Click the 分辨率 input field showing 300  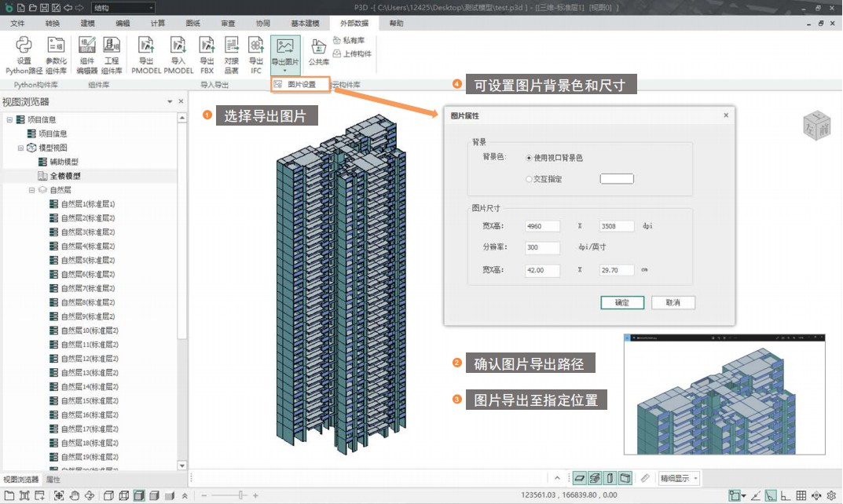tap(542, 247)
